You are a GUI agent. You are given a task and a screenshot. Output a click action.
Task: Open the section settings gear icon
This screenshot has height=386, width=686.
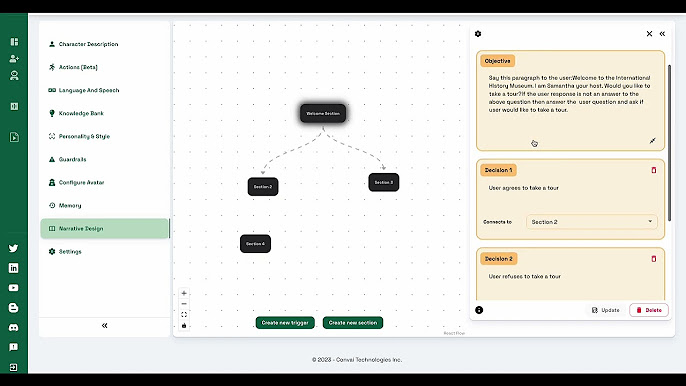[478, 34]
